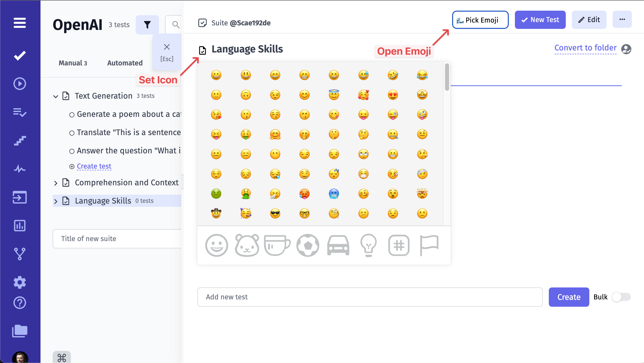Click the filter icon next to OpenAI
The width and height of the screenshot is (644, 363).
tap(147, 24)
